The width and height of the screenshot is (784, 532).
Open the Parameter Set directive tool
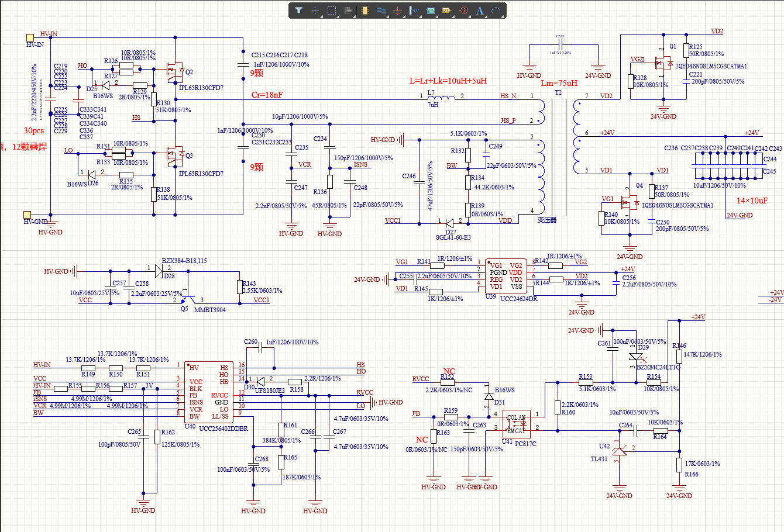tap(463, 11)
